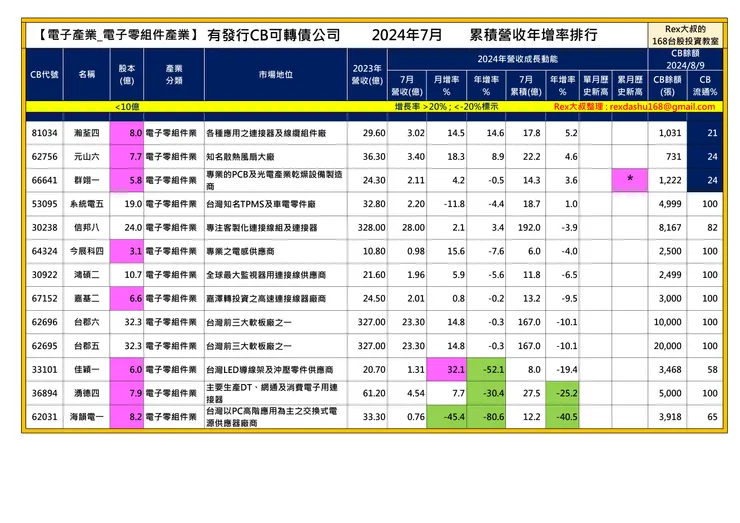
Task: Click the CB balance value 8,167
Action: click(x=670, y=228)
